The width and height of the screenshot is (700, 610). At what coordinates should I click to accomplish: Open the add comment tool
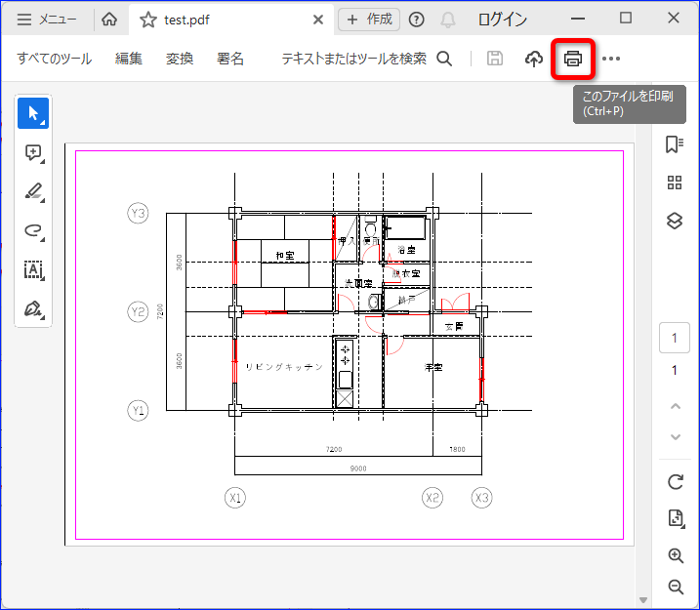click(x=33, y=152)
